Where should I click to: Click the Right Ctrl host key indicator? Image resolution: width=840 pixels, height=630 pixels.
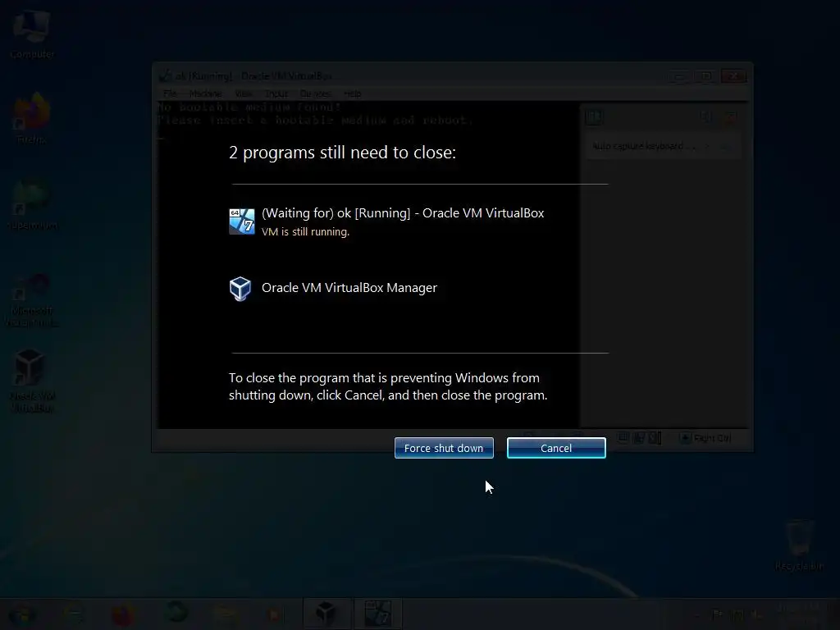pyautogui.click(x=706, y=438)
